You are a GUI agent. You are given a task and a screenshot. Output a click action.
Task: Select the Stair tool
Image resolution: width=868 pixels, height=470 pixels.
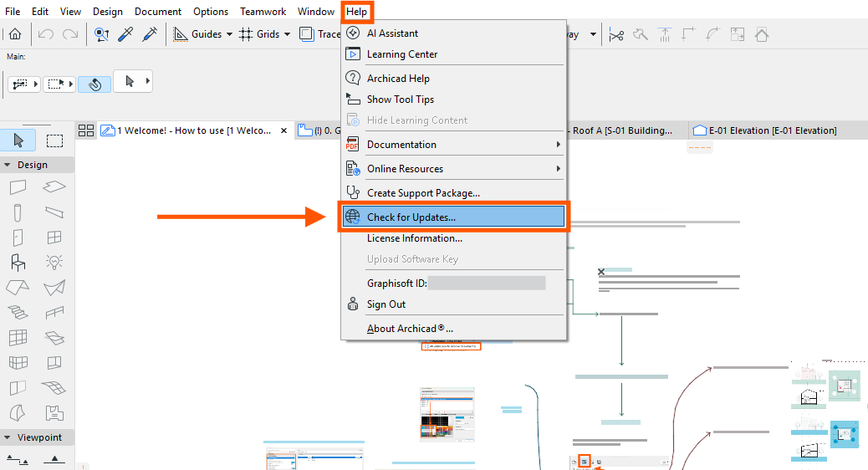[18, 313]
